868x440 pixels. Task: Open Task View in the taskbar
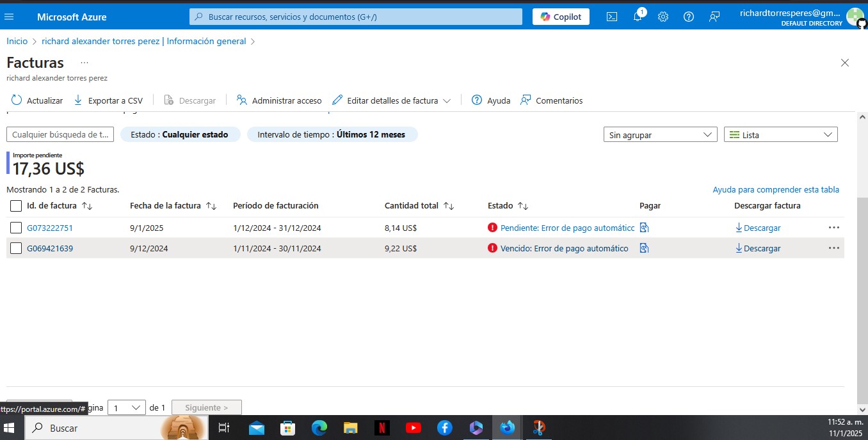224,428
